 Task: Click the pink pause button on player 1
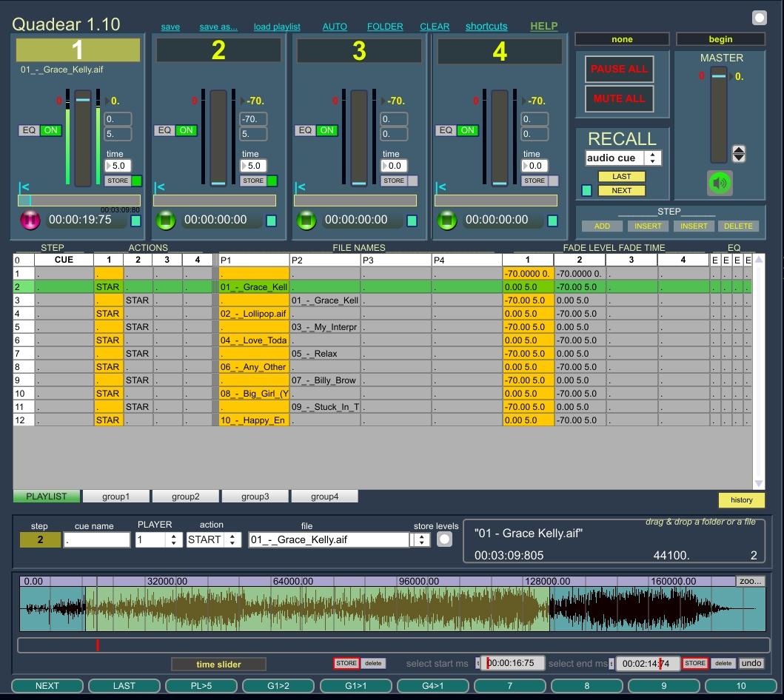pos(31,221)
